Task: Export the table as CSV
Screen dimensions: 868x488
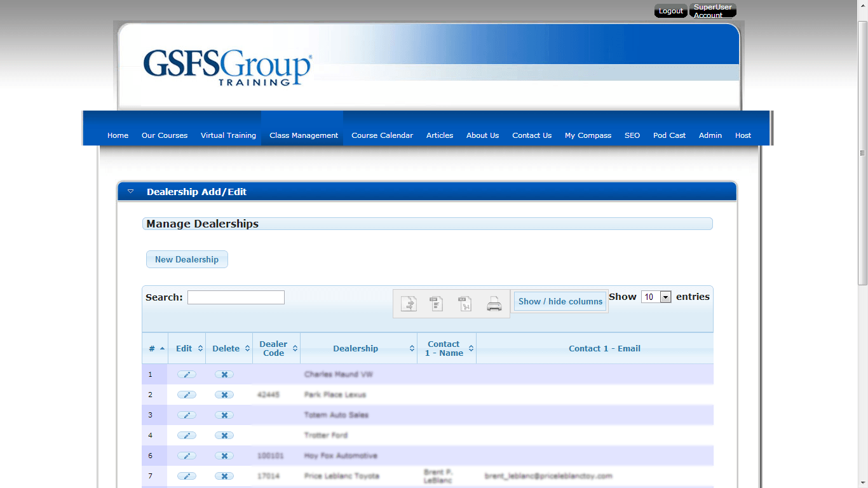Action: [437, 304]
